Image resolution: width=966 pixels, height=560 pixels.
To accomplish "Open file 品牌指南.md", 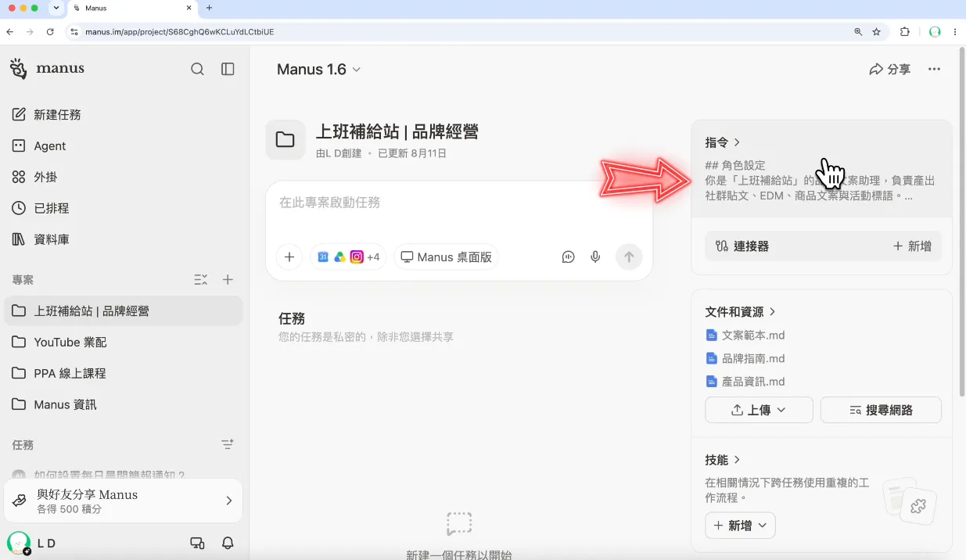I will 745,358.
